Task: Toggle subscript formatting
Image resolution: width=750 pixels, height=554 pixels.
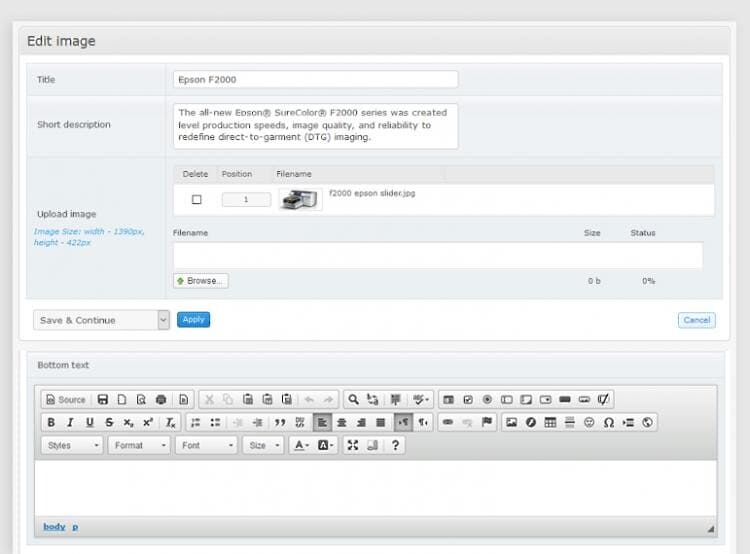Action: point(129,422)
